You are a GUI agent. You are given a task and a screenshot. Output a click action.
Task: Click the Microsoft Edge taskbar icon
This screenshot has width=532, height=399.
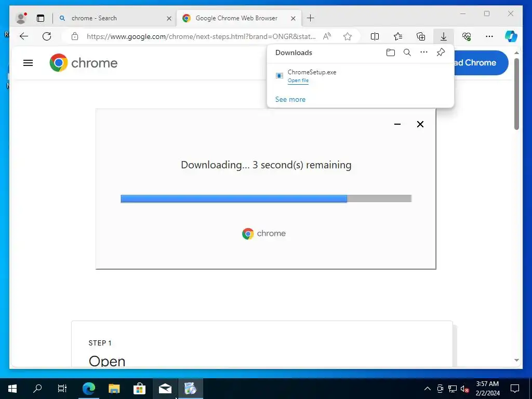coord(89,389)
